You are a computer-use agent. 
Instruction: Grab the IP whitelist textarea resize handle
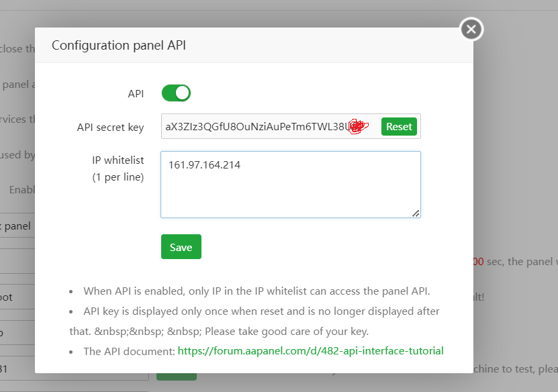[416, 213]
